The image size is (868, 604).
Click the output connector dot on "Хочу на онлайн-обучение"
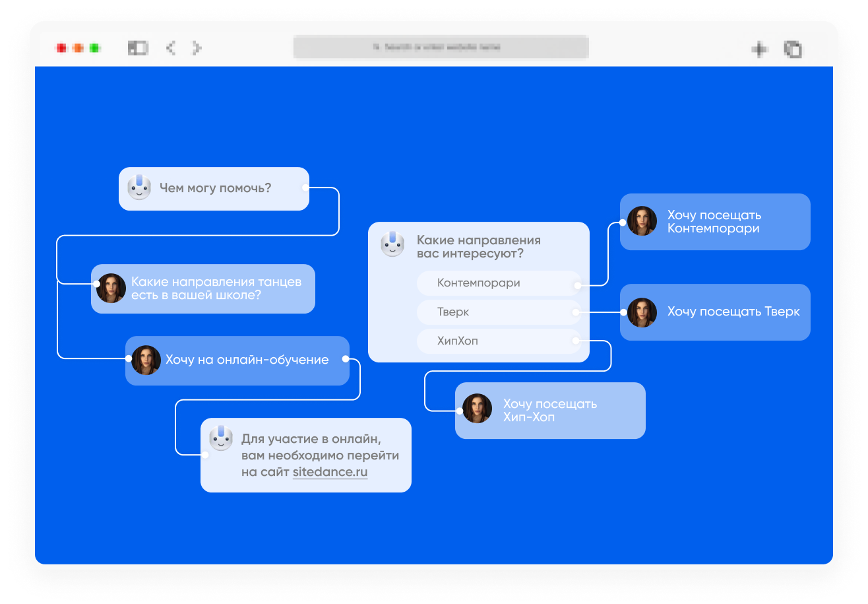(345, 360)
